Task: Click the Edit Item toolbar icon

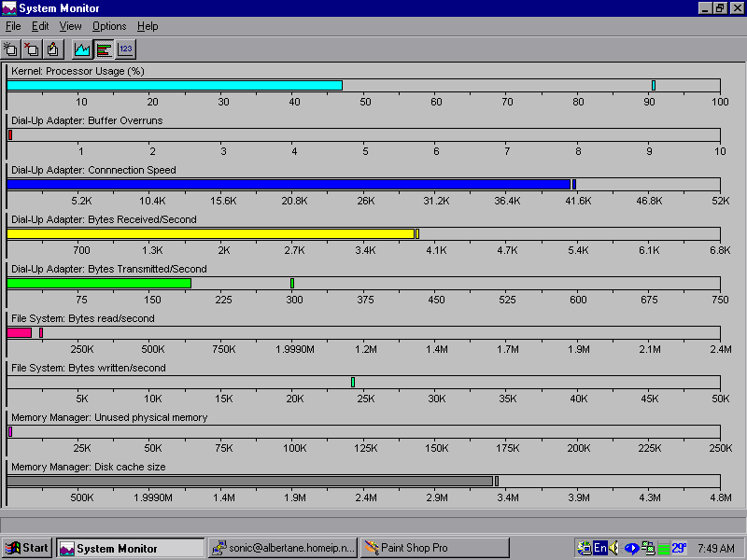Action: [52, 49]
